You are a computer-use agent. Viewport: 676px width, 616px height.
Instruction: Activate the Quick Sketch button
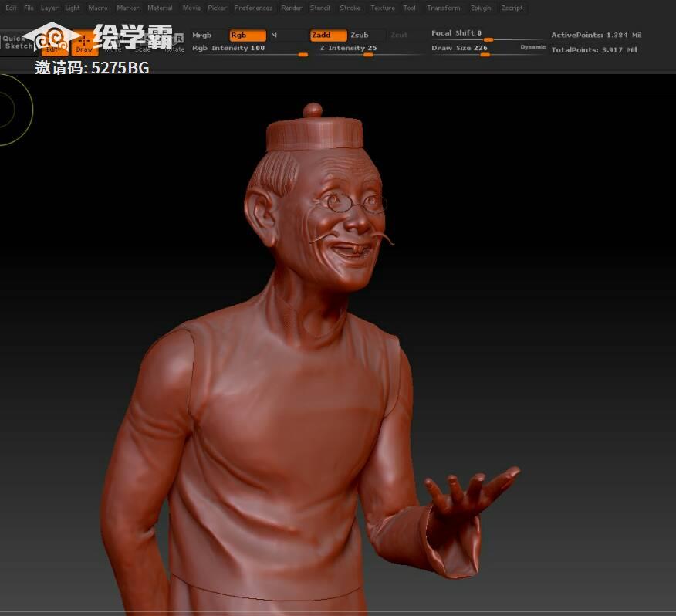click(18, 42)
